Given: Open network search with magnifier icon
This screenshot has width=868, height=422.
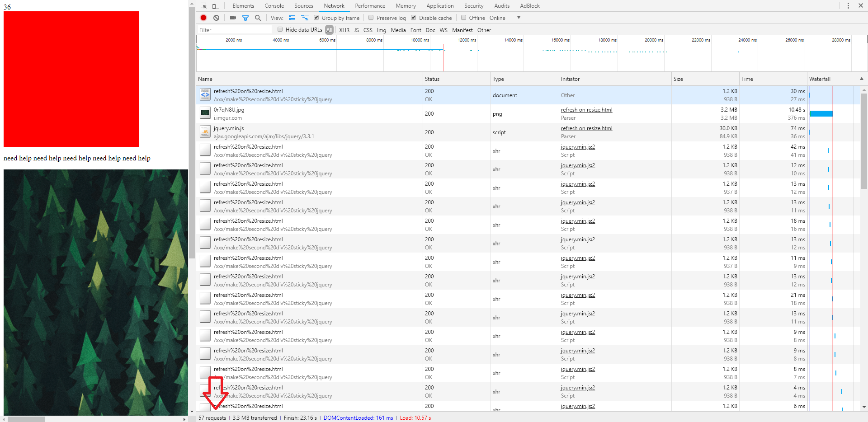Looking at the screenshot, I should (258, 18).
